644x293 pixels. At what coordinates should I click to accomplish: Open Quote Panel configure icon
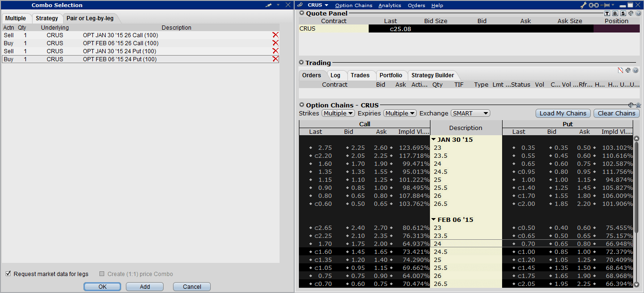click(x=631, y=13)
